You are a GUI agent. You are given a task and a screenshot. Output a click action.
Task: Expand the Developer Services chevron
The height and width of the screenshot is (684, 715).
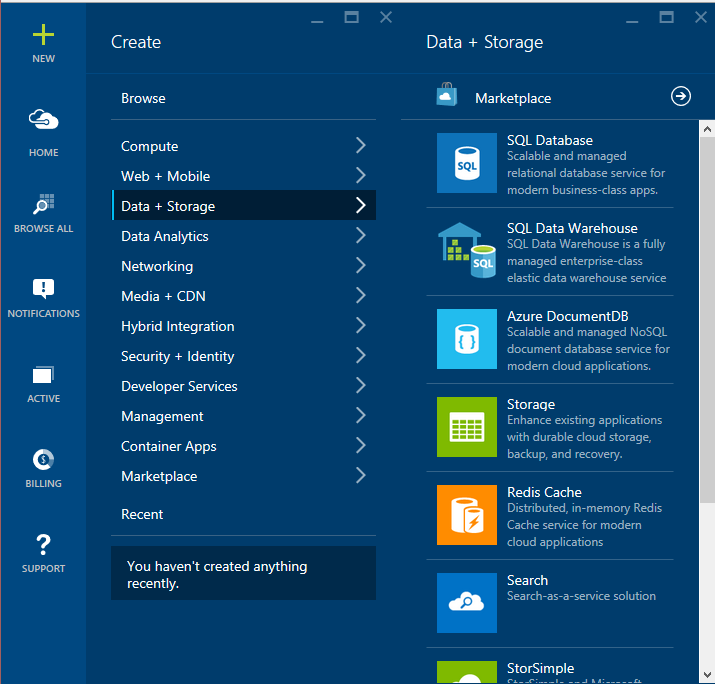(360, 386)
